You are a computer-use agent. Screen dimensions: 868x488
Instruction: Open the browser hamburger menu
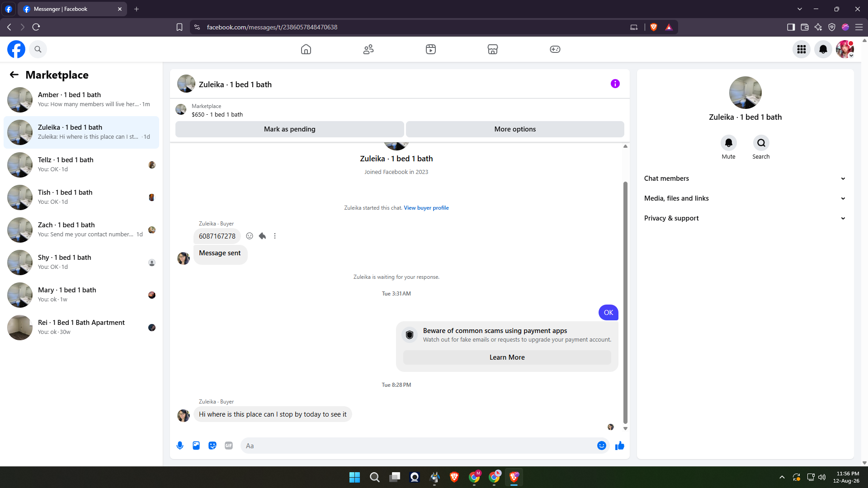coord(859,27)
